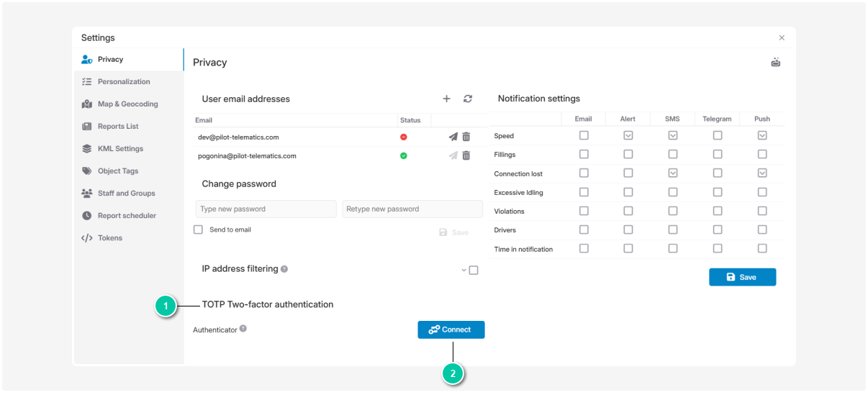Open the Map & Geocoding settings section
868x400 pixels.
(127, 104)
